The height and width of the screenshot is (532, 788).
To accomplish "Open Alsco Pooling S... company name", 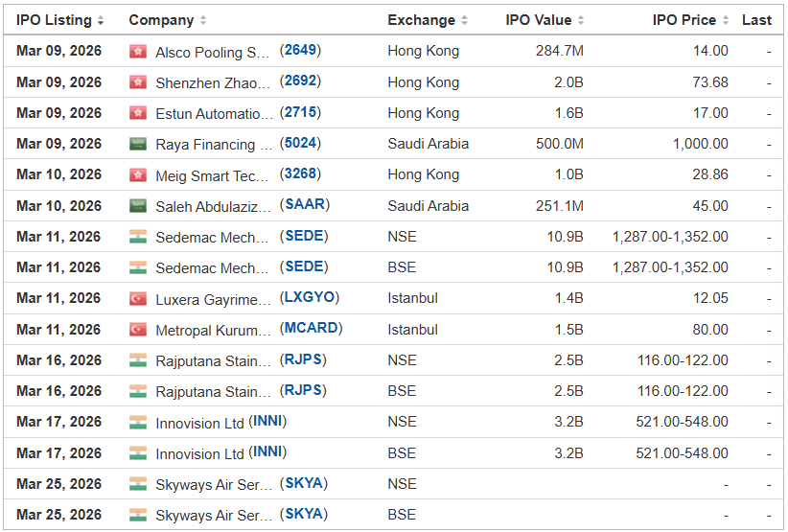I will coord(213,53).
